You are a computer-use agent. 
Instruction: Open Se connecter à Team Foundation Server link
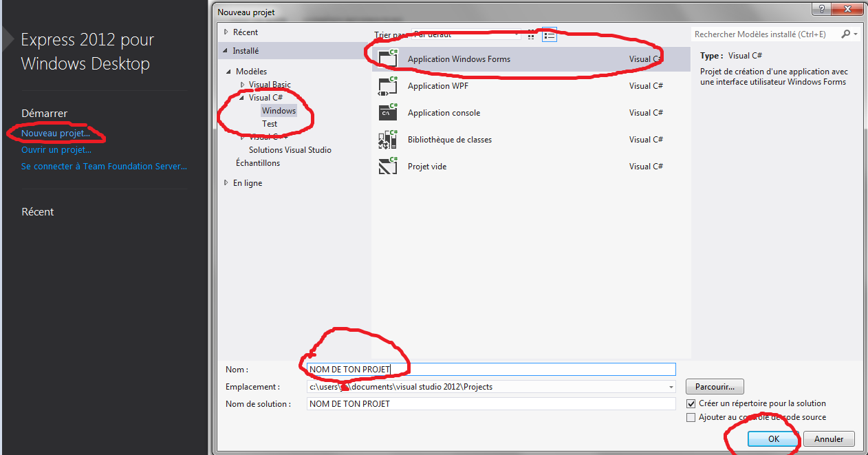pos(104,166)
